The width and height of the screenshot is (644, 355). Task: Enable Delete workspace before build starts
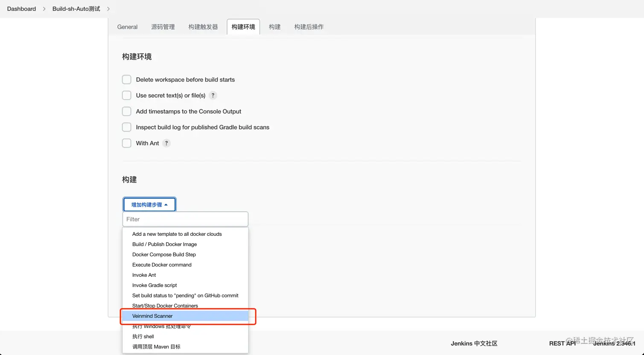pos(127,79)
